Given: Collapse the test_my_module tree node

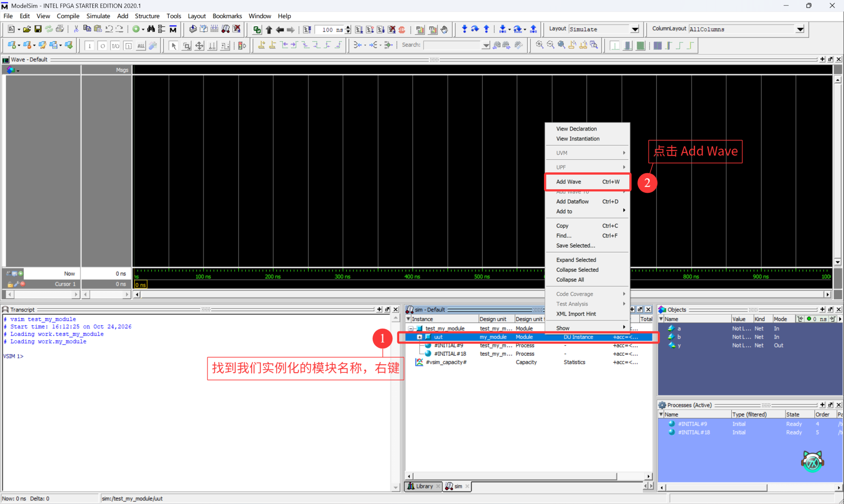Looking at the screenshot, I should [x=410, y=328].
